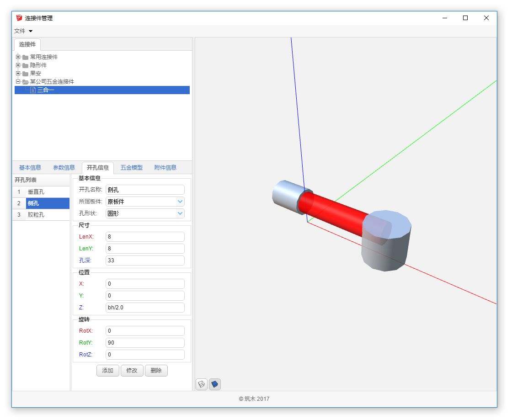Click the 常用连接件 folder icon
512x420 pixels.
point(26,57)
